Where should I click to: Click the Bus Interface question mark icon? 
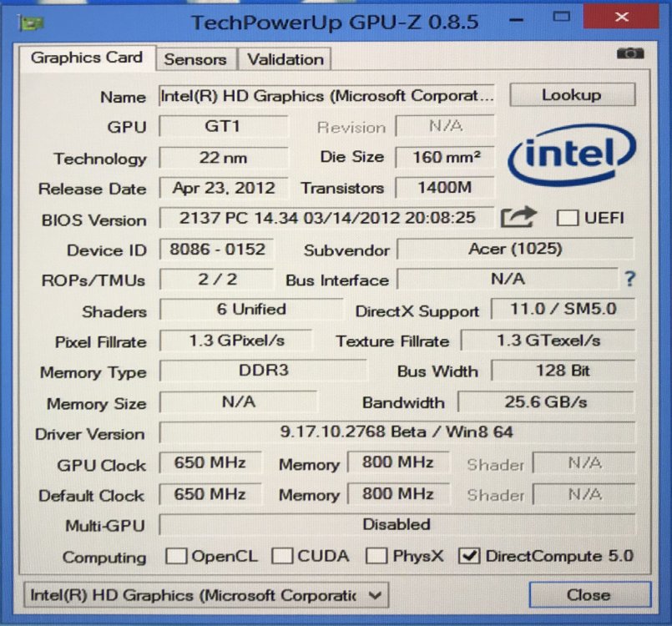[629, 279]
